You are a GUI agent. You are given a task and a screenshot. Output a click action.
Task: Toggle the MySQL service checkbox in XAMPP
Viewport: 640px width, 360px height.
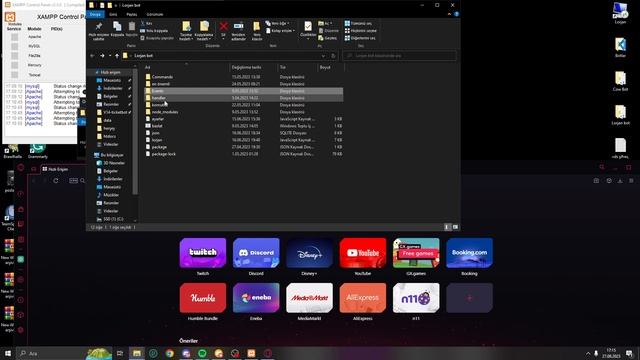15,46
